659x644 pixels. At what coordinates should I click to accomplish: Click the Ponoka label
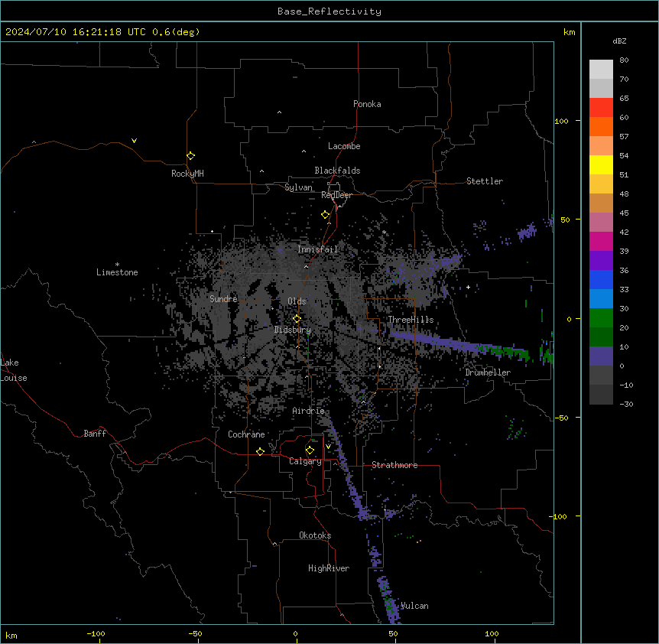pos(367,104)
